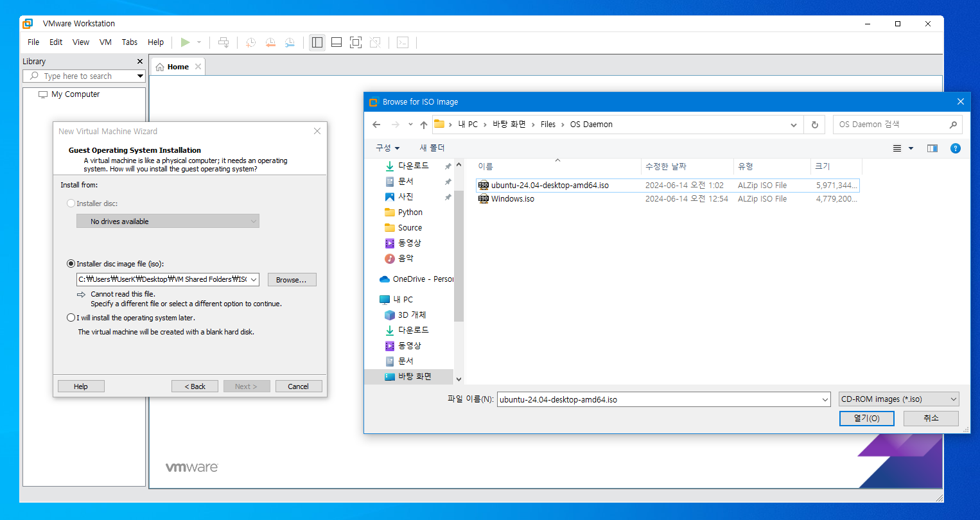
Task: Click the Cancel button in the wizard
Action: coord(298,386)
